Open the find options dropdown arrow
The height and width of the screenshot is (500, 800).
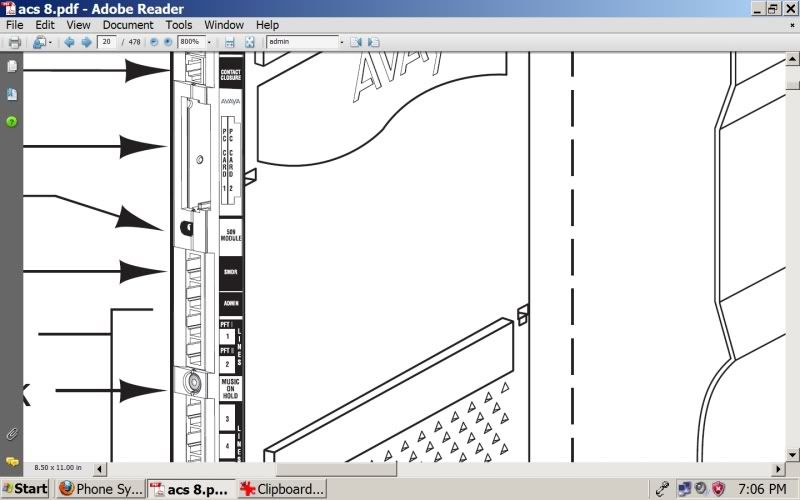coord(342,42)
